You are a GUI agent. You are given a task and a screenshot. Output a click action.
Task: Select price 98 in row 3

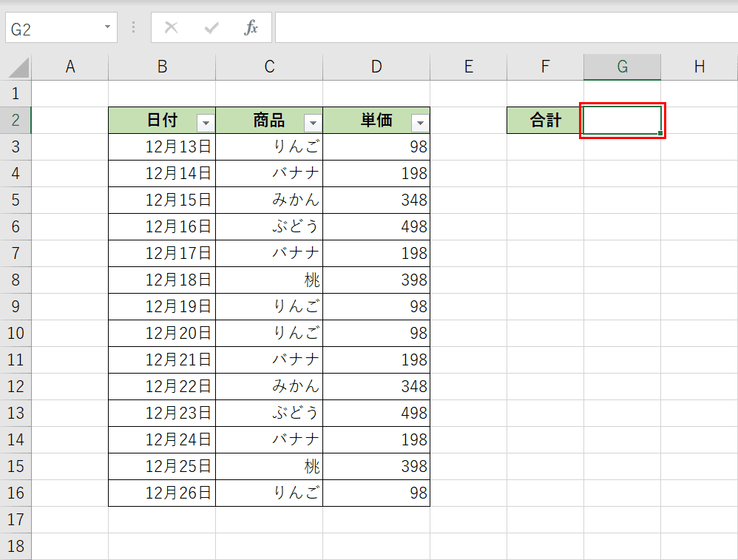[376, 147]
